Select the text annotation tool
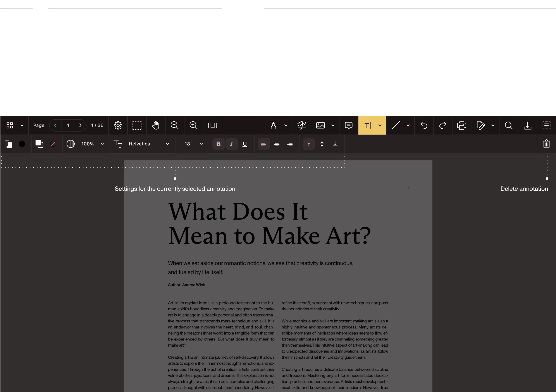The image size is (556, 392). click(368, 126)
